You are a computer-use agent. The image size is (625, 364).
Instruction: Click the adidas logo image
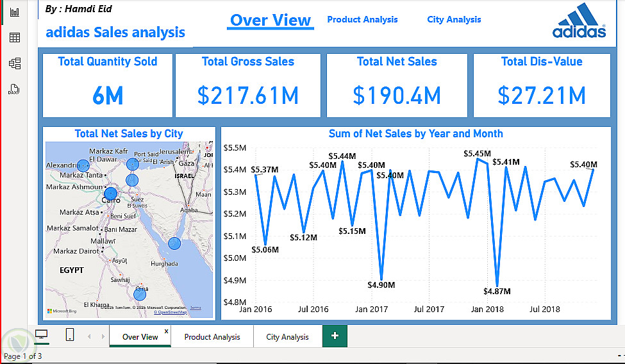(x=579, y=21)
